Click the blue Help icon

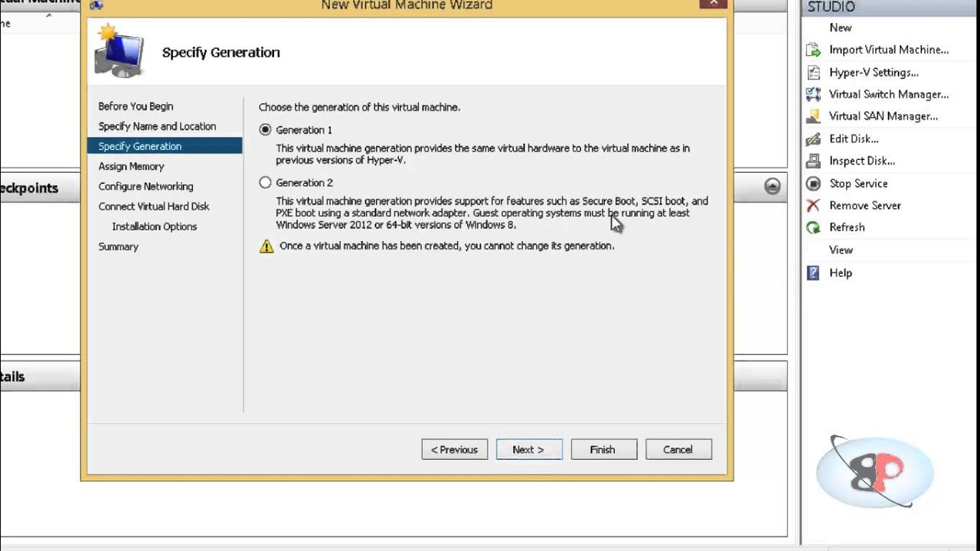pyautogui.click(x=813, y=272)
